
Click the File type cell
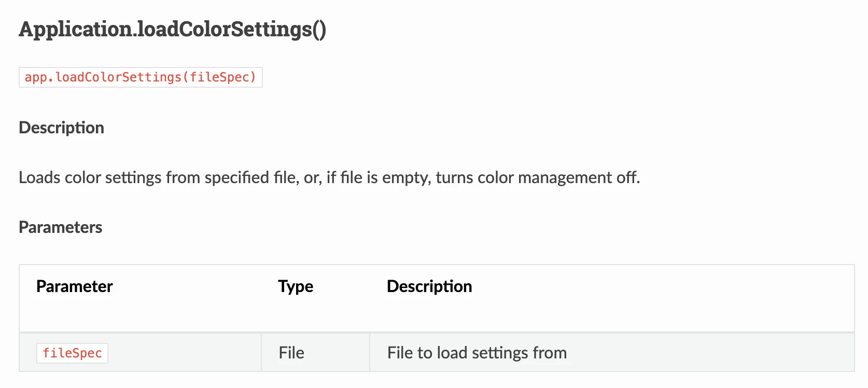(x=291, y=353)
